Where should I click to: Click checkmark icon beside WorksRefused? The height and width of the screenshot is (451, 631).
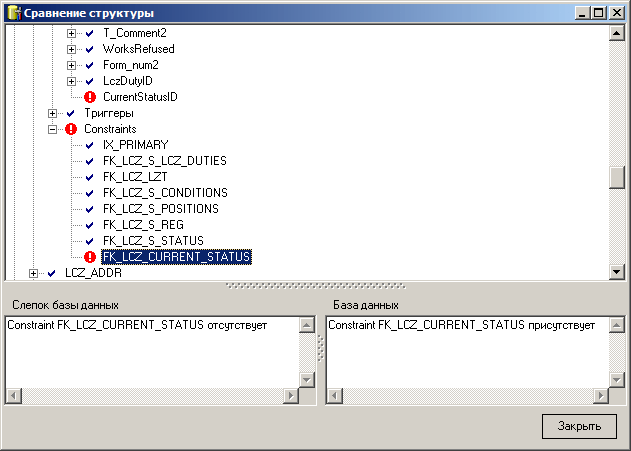tap(90, 49)
